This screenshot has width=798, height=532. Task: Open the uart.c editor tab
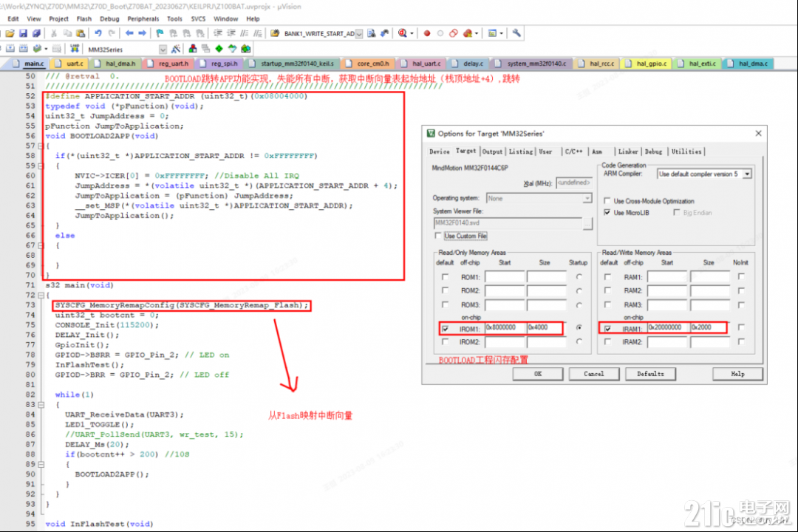(71, 64)
